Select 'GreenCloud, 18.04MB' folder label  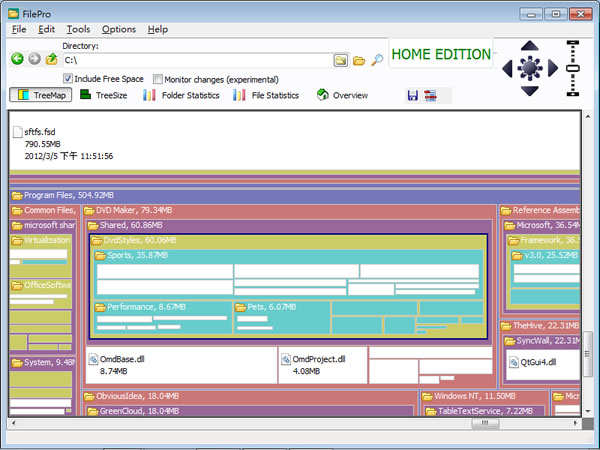[139, 411]
